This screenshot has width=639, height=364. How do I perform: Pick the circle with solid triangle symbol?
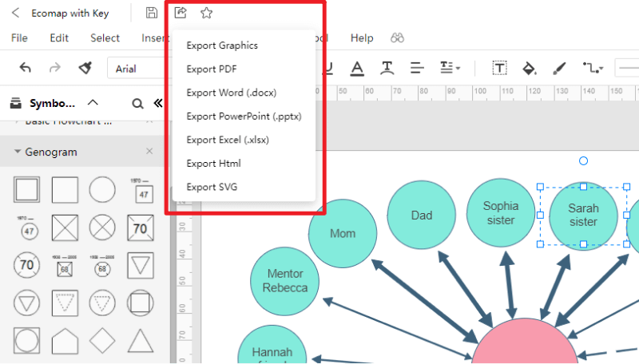point(26,303)
